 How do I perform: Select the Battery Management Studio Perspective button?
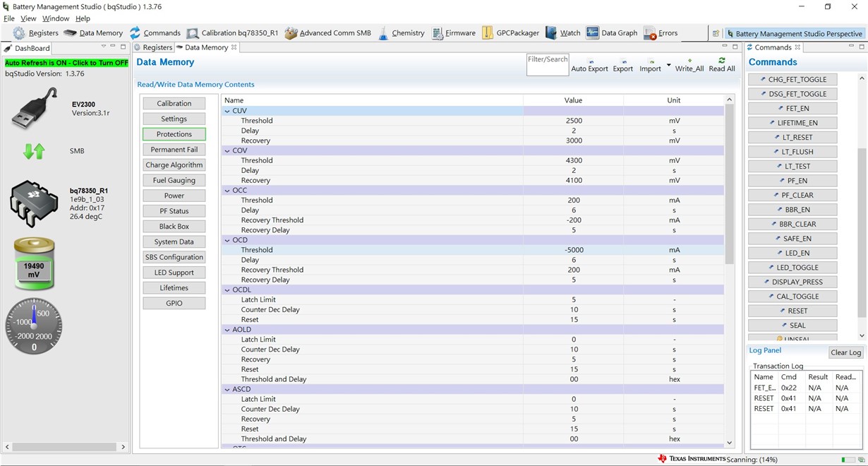(794, 33)
